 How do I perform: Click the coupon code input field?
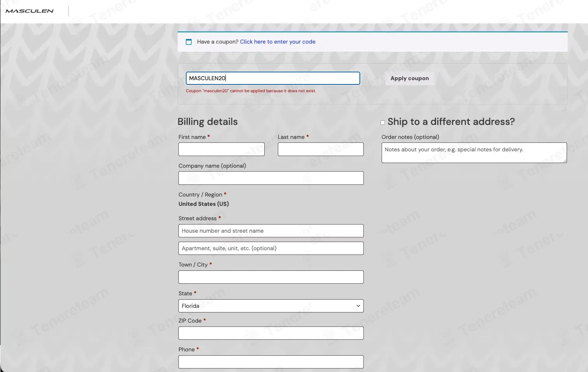pos(273,78)
